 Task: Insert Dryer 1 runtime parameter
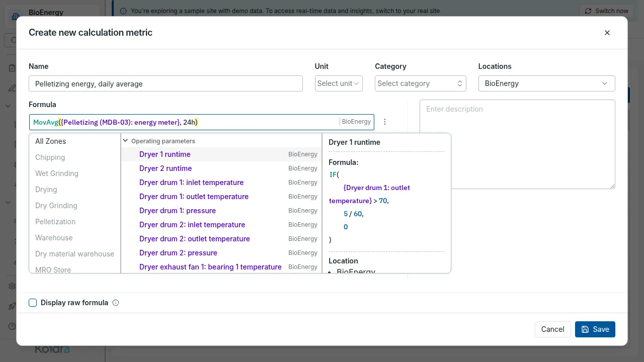point(221,154)
